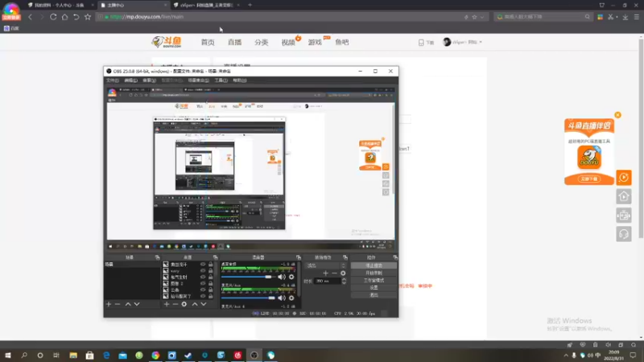Open the 分类 link in Douyu navigation
This screenshot has width=644, height=362.
261,43
